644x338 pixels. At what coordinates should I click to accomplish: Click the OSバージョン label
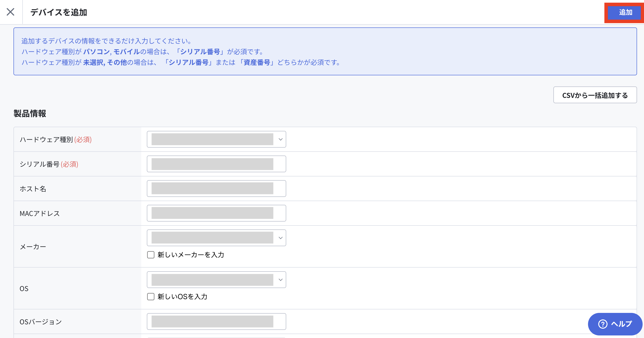point(41,322)
